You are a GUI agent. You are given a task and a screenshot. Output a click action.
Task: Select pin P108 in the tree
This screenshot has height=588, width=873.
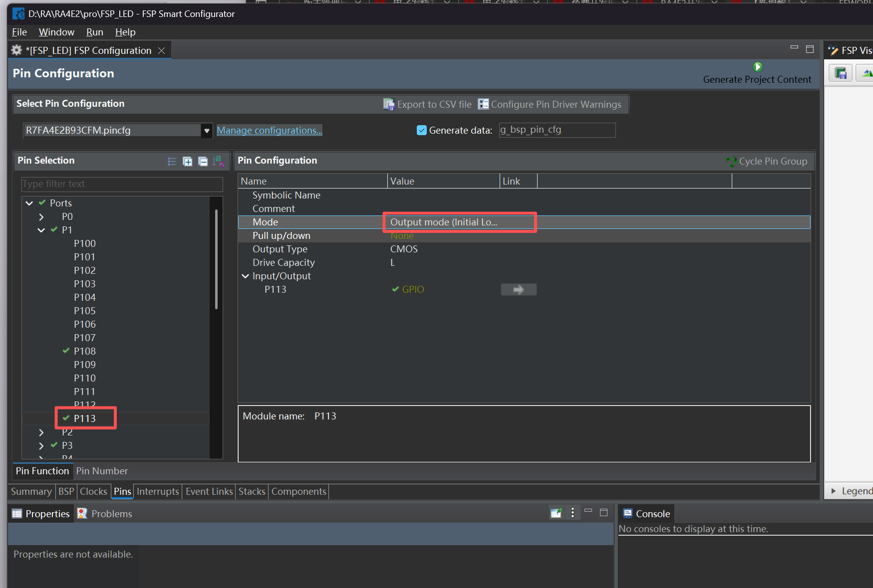pos(85,351)
